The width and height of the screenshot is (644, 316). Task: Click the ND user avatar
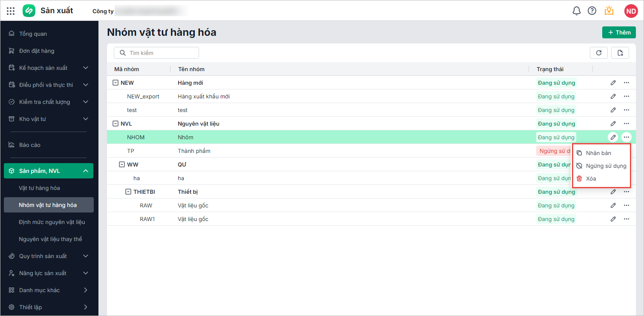click(631, 11)
